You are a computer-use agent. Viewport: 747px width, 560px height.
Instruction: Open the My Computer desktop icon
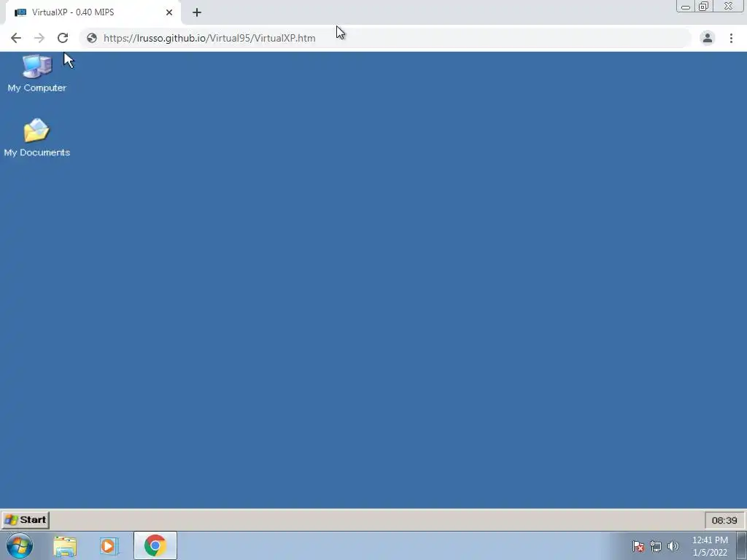tap(36, 74)
